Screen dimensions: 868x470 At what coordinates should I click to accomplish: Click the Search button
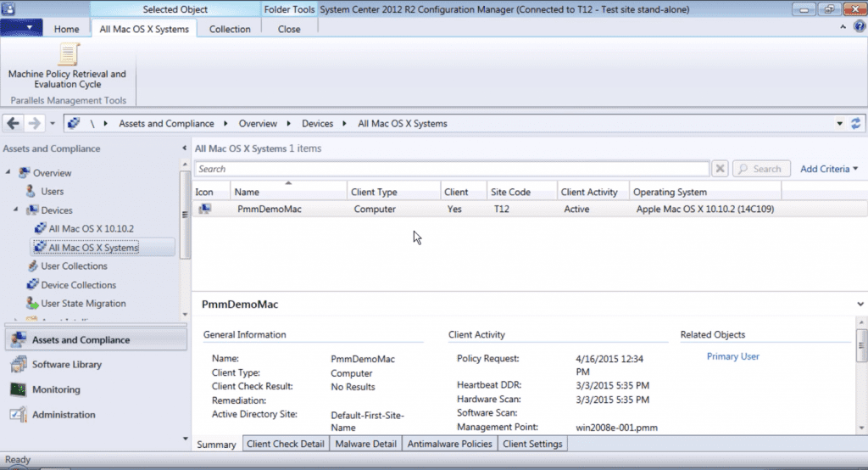(x=760, y=169)
